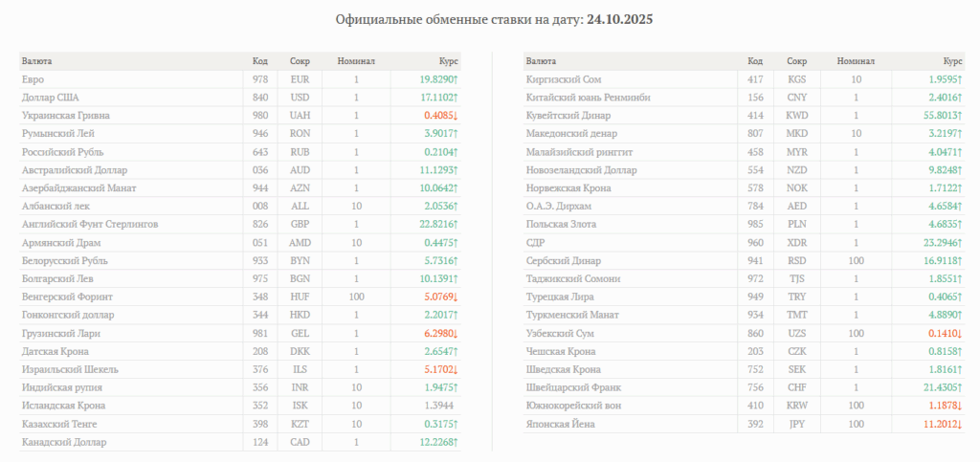Click the down arrow beside Georgian Lari rate 6.2980

coord(456,334)
